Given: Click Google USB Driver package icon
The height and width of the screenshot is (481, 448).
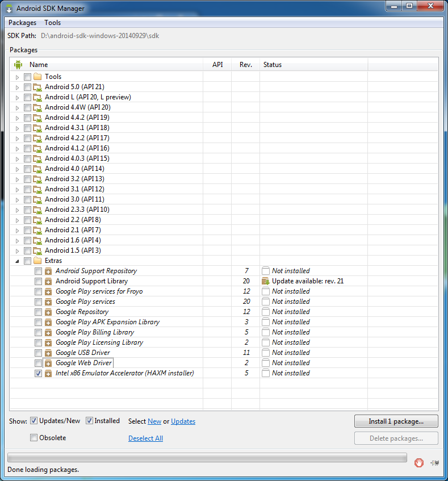Looking at the screenshot, I should (x=48, y=353).
